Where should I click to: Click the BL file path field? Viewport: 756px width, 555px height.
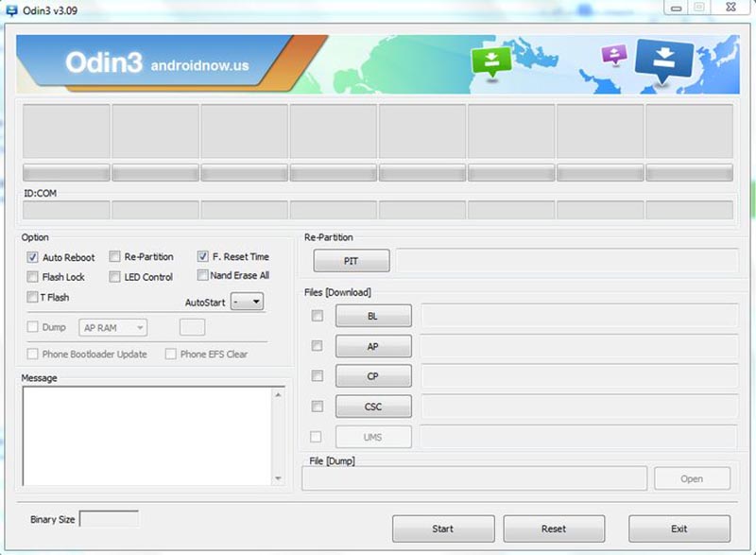579,316
